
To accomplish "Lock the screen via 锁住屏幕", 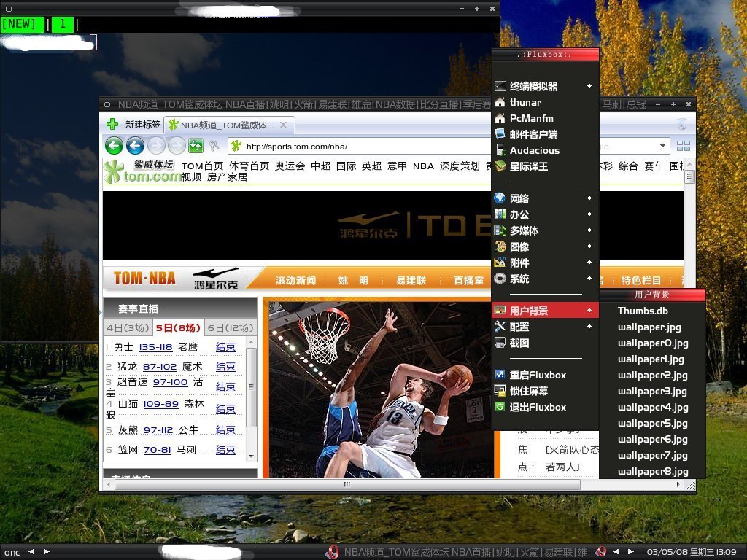I will point(544,391).
